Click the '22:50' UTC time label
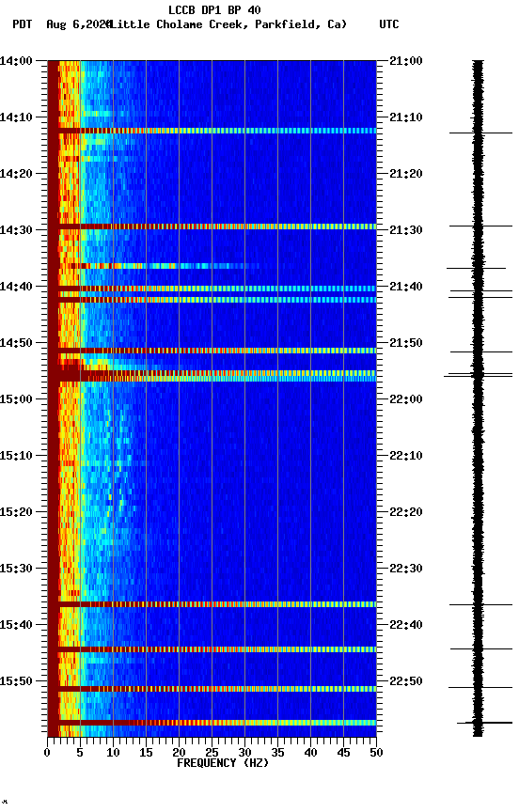 tap(406, 681)
